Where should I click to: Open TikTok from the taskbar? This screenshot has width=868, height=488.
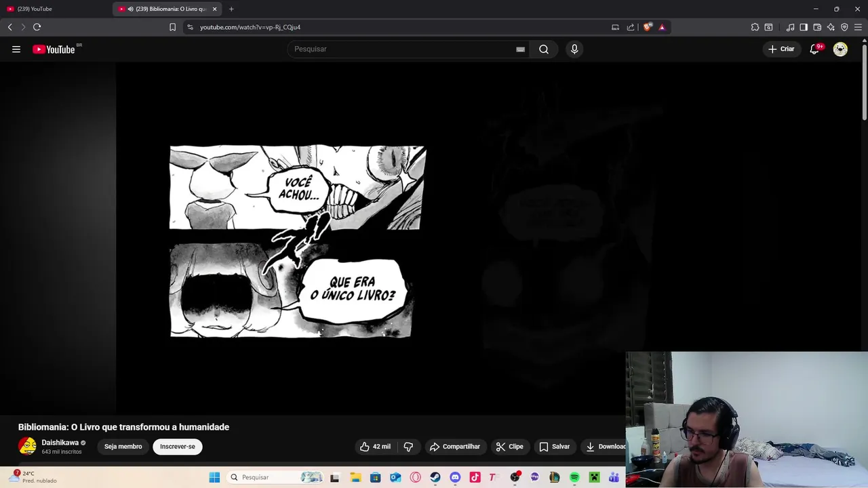475,477
